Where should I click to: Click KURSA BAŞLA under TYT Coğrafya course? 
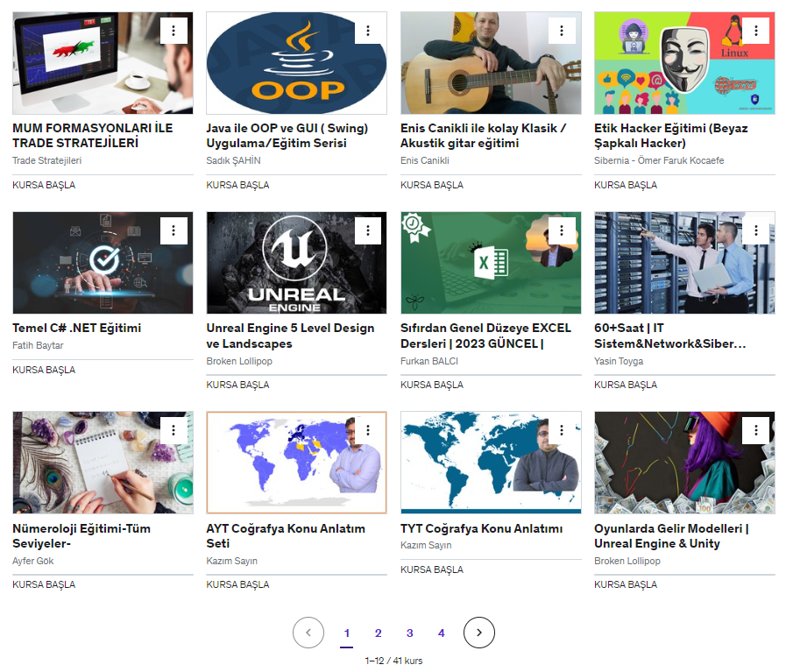pyautogui.click(x=432, y=569)
